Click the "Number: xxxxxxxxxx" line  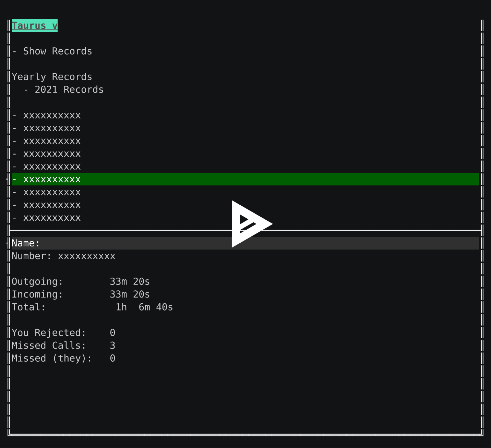63,256
